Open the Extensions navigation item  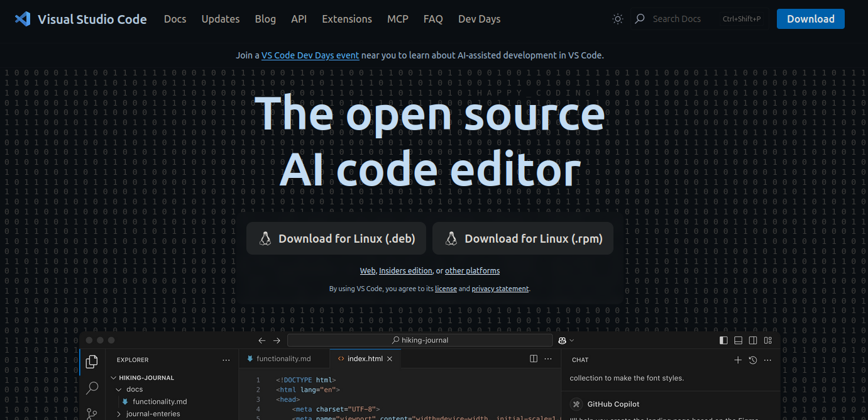tap(347, 19)
